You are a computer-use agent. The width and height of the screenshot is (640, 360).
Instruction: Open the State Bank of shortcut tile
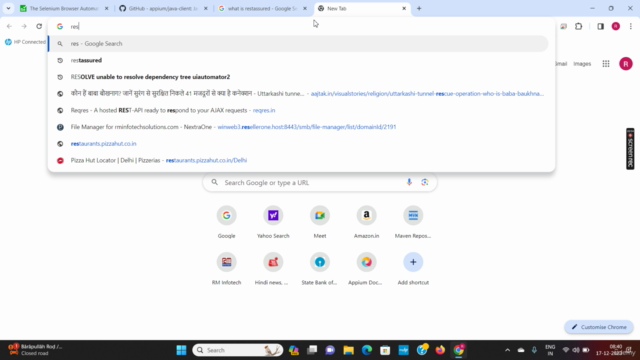pyautogui.click(x=320, y=269)
